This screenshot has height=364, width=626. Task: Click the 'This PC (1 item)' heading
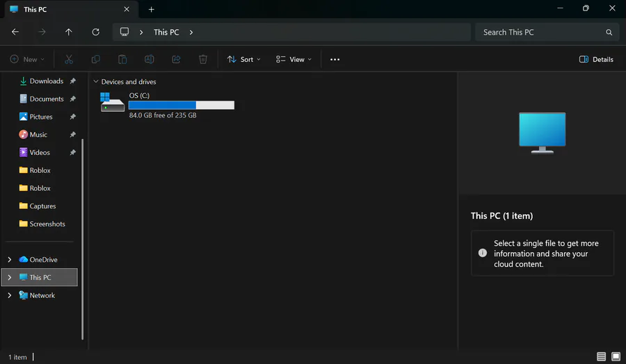pyautogui.click(x=501, y=215)
